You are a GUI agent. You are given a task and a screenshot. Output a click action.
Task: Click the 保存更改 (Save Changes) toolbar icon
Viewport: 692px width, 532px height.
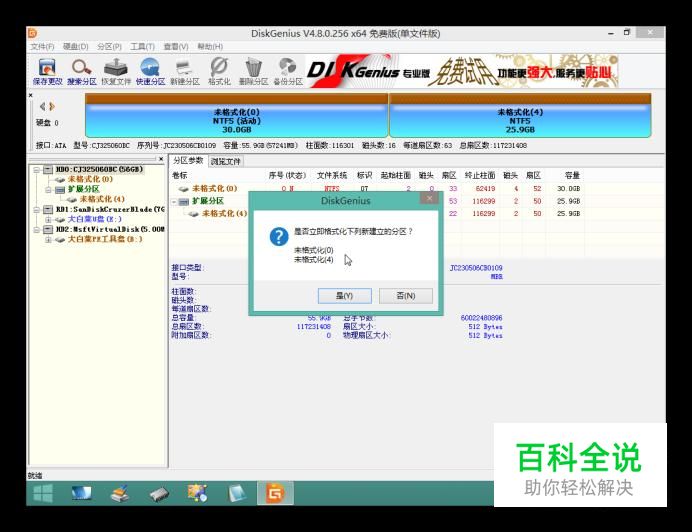[47, 71]
